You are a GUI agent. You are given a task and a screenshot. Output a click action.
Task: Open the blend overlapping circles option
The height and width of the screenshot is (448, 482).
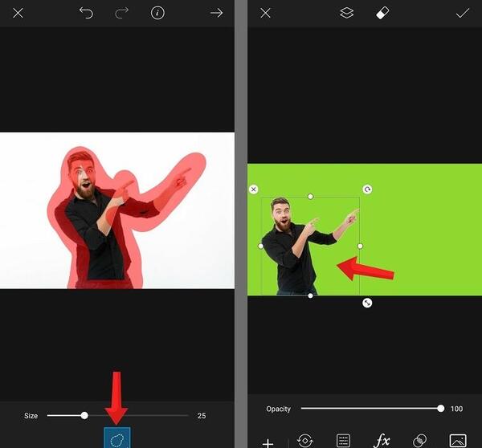419,441
